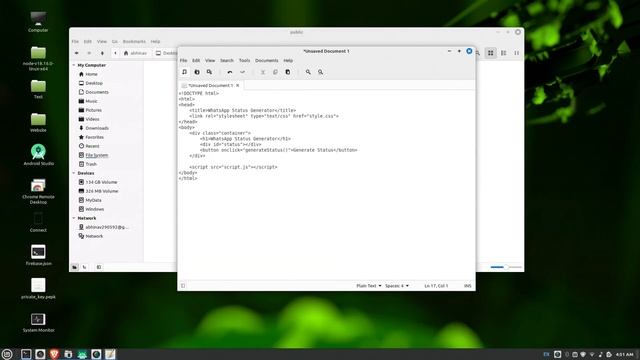Open the Go menu in file manager
Image resolution: width=640 pixels, height=360 pixels.
(x=115, y=42)
